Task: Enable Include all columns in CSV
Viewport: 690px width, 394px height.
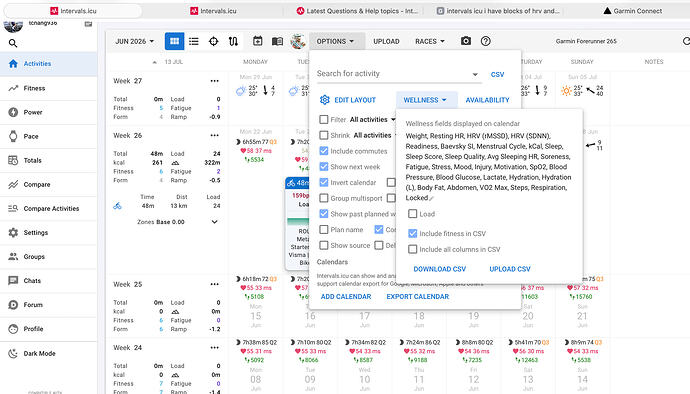Action: [x=412, y=249]
